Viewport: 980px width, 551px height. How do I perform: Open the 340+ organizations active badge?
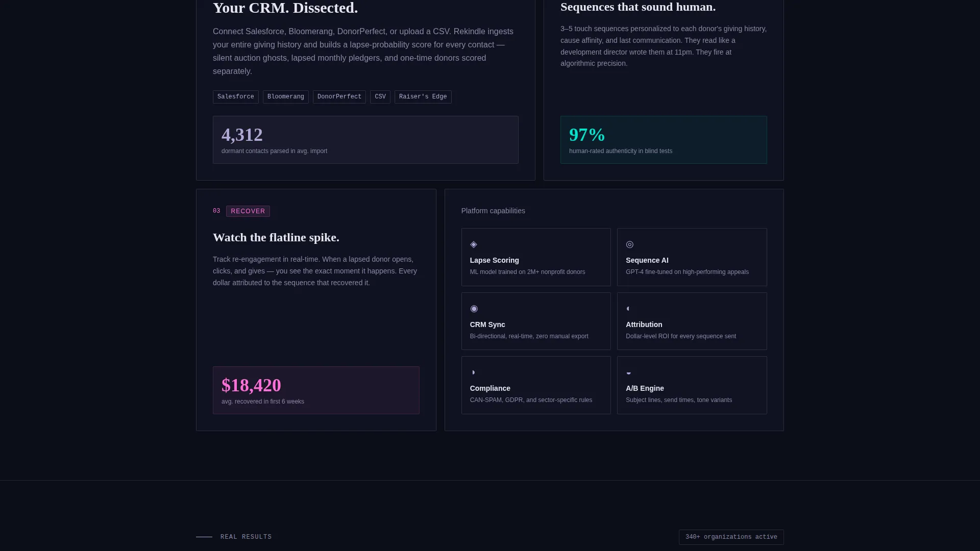pyautogui.click(x=731, y=537)
